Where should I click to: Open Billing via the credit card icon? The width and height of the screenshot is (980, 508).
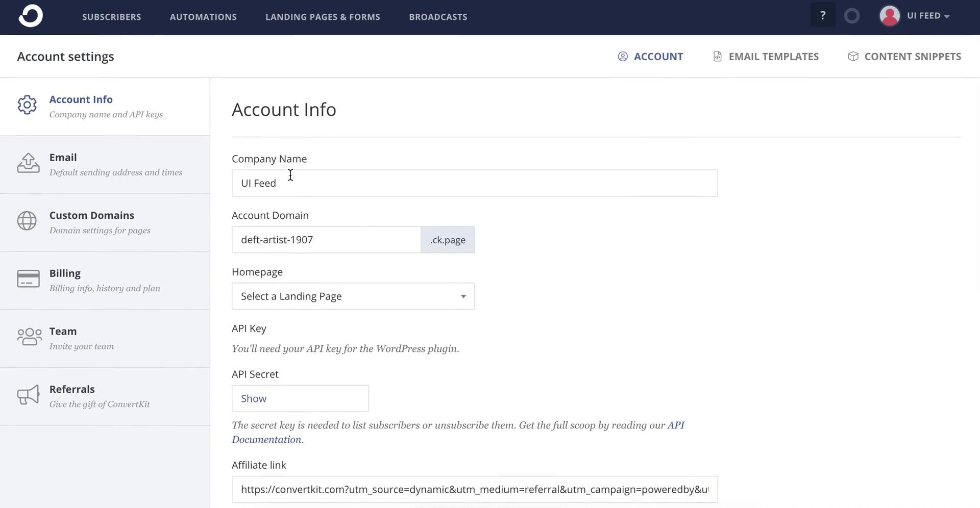coord(28,279)
